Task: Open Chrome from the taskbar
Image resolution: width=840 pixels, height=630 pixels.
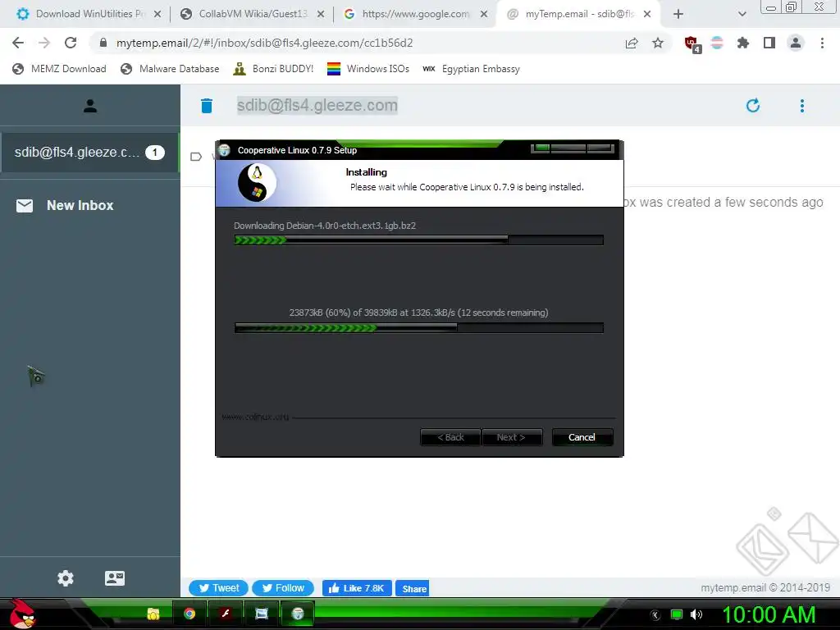Action: 189,614
